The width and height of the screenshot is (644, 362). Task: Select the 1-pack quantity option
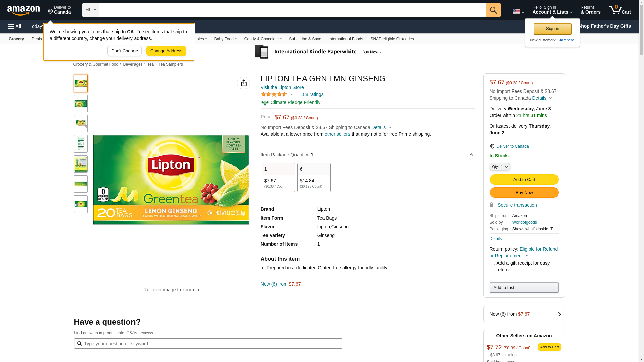click(x=278, y=177)
